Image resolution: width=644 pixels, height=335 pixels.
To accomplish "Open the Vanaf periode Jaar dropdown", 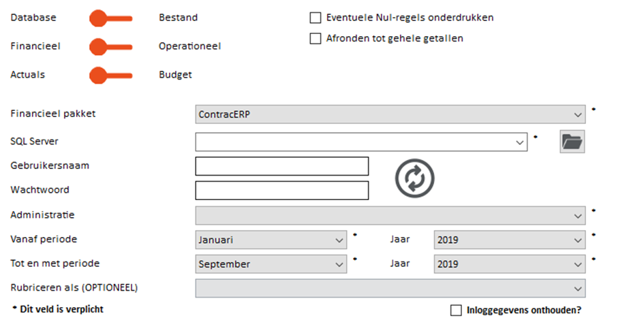I will pos(509,240).
